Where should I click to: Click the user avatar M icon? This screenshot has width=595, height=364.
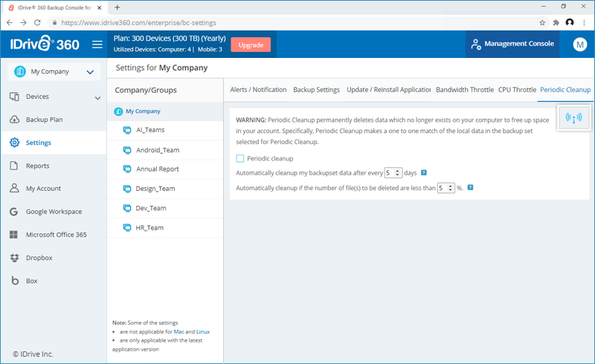point(579,45)
